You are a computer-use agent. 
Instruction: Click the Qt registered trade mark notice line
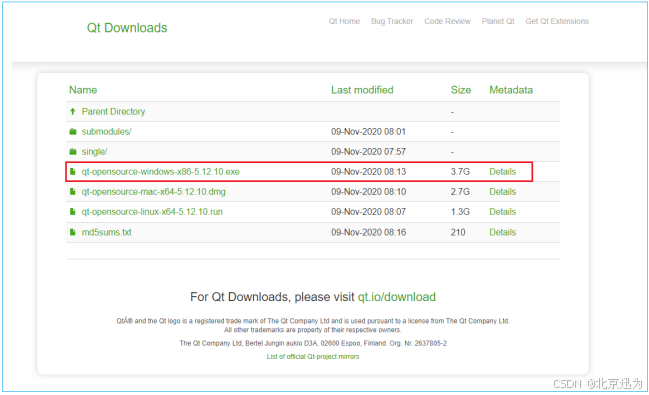[313, 321]
